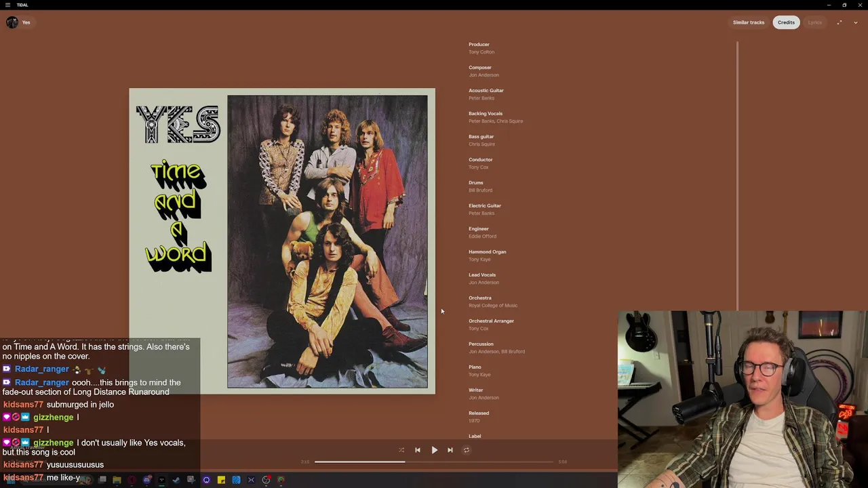868x488 pixels.
Task: Click Chris Squire under Bass guitar
Action: tap(482, 144)
